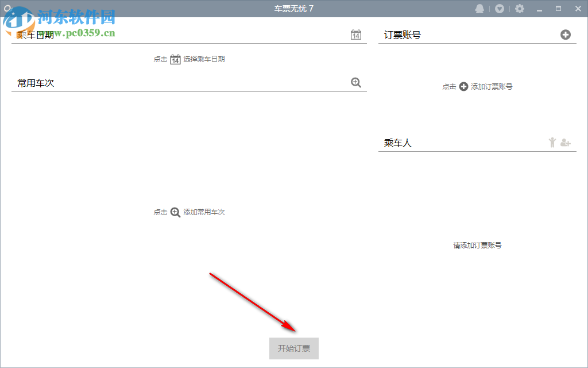Image resolution: width=588 pixels, height=368 pixels.
Task: Click the 添加订票账号 hint text
Action: (x=493, y=86)
